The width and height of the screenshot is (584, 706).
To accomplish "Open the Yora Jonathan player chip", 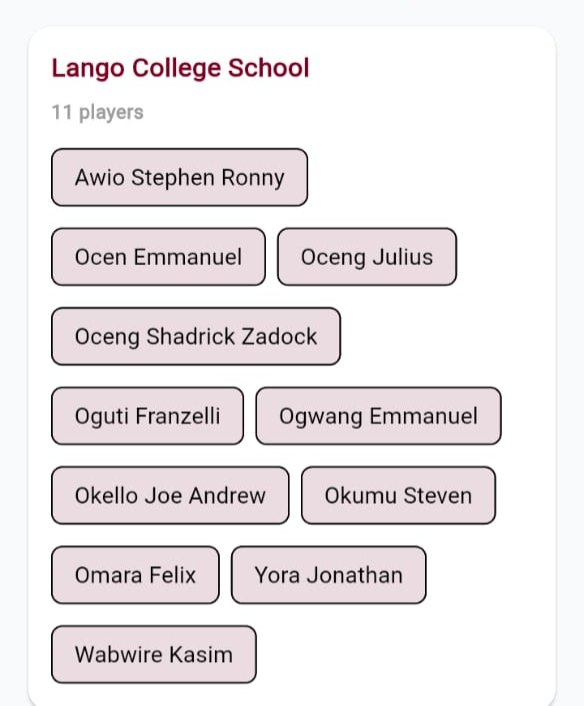I will click(x=329, y=575).
